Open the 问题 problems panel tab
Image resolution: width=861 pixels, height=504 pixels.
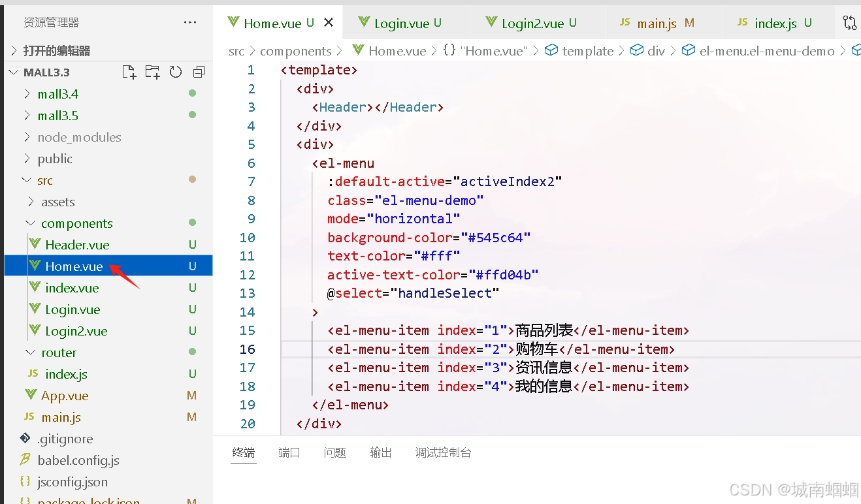[334, 452]
